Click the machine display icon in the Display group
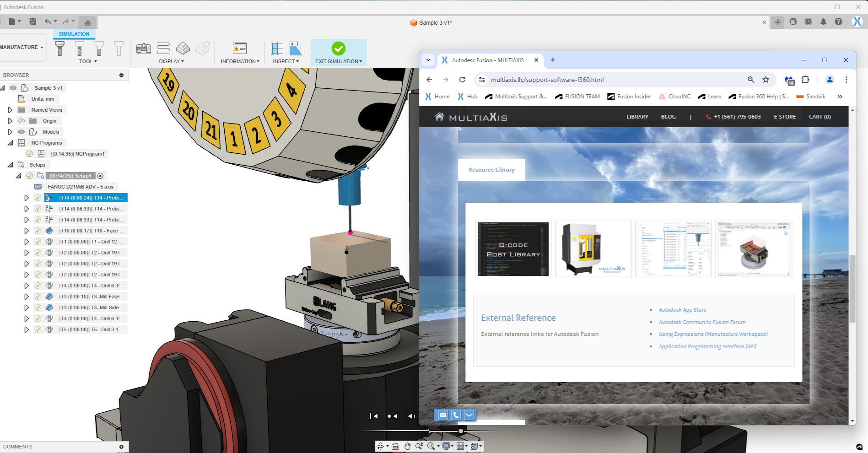The height and width of the screenshot is (453, 868). 144,48
